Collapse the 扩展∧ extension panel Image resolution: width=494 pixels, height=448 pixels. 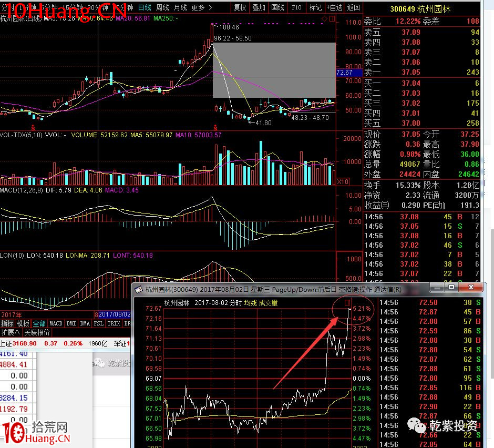coord(11,332)
